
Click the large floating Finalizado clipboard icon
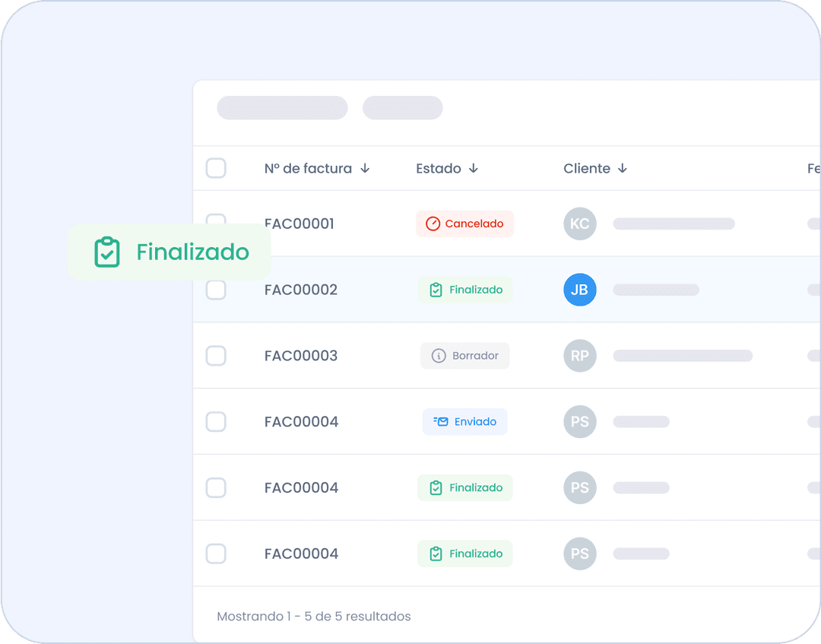107,252
